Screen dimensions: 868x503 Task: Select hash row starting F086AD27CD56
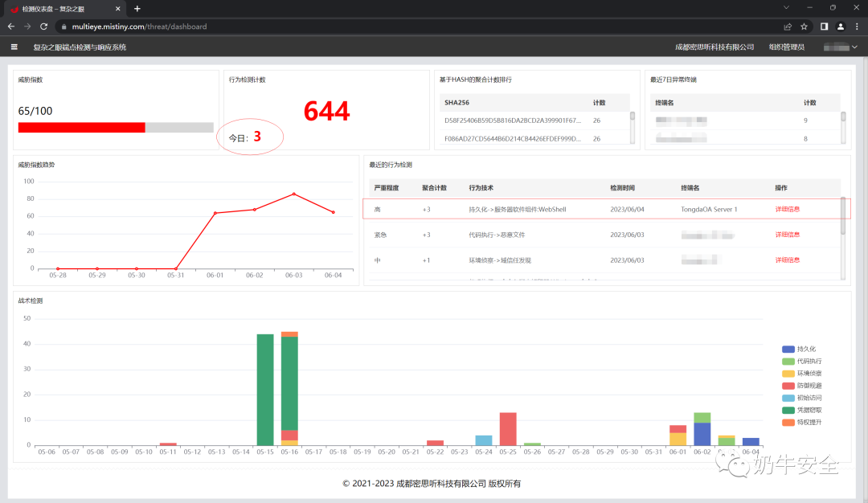(534, 138)
